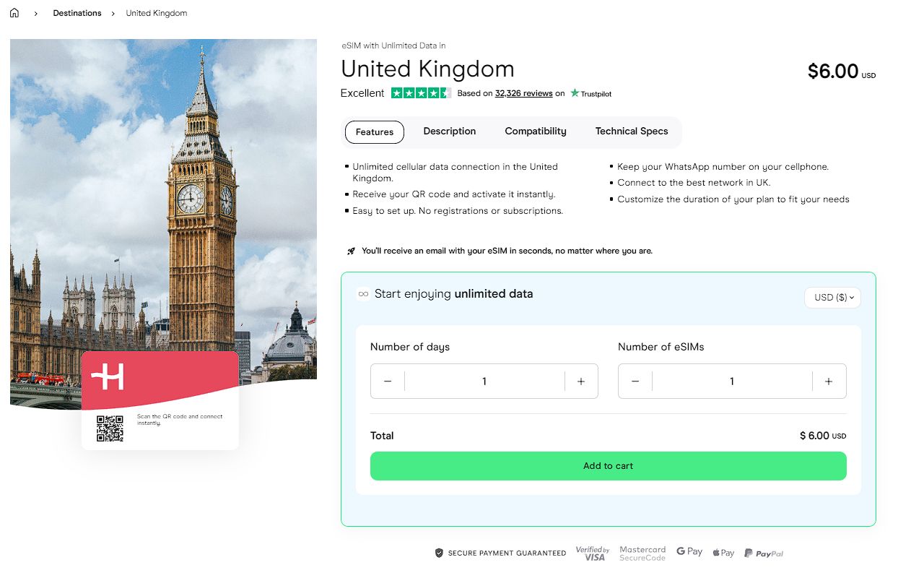Select the Compatibility tab
924x578 pixels.
(535, 131)
